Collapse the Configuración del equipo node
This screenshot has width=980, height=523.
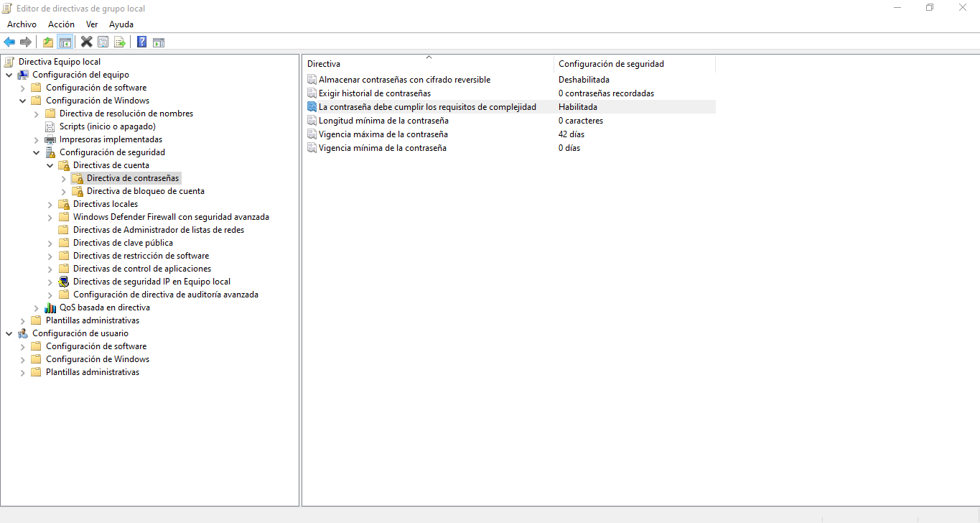pos(9,75)
